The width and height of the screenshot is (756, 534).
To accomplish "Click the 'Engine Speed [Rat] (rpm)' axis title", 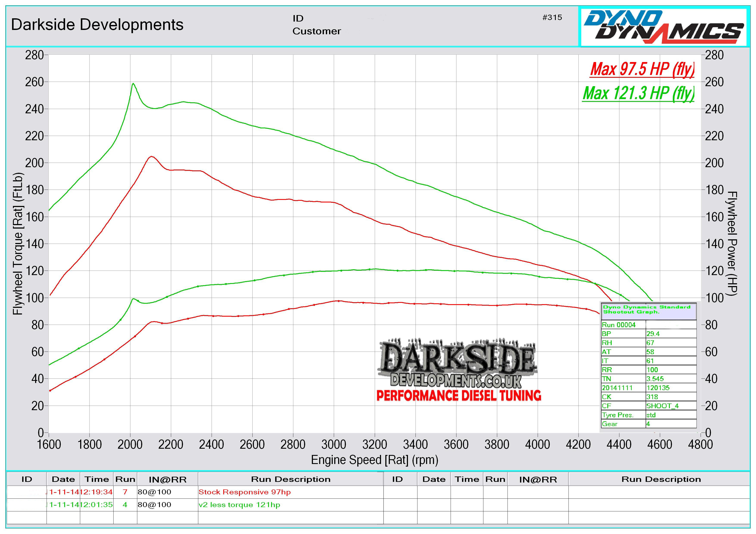I will (374, 460).
